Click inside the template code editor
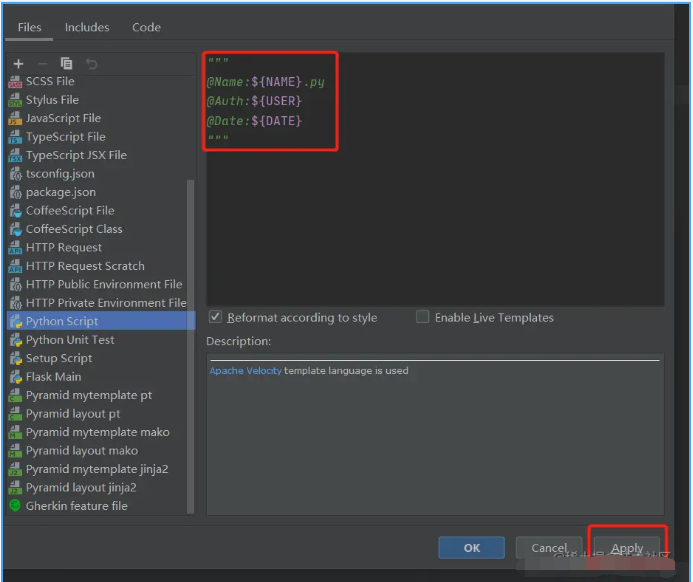Screen dimensions: 693x582 [435, 179]
